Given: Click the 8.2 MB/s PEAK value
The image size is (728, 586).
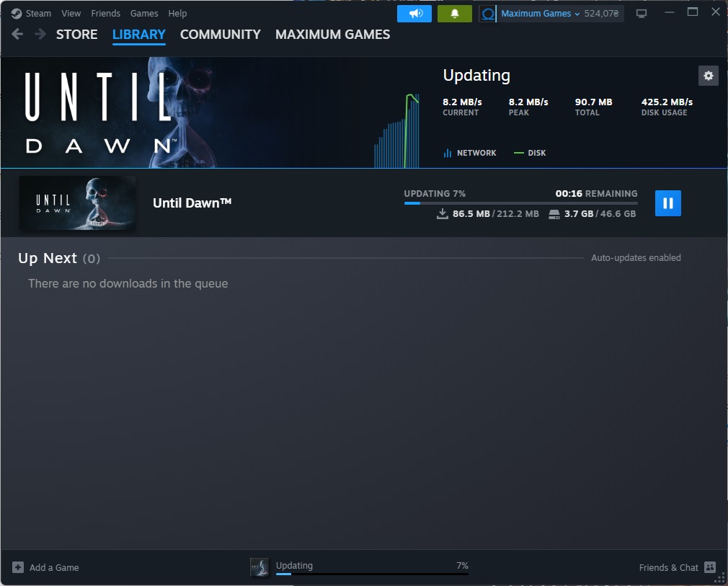Looking at the screenshot, I should tap(528, 102).
